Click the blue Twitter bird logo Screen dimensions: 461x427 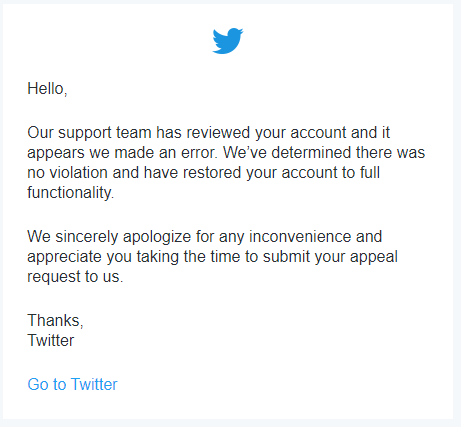tap(228, 41)
